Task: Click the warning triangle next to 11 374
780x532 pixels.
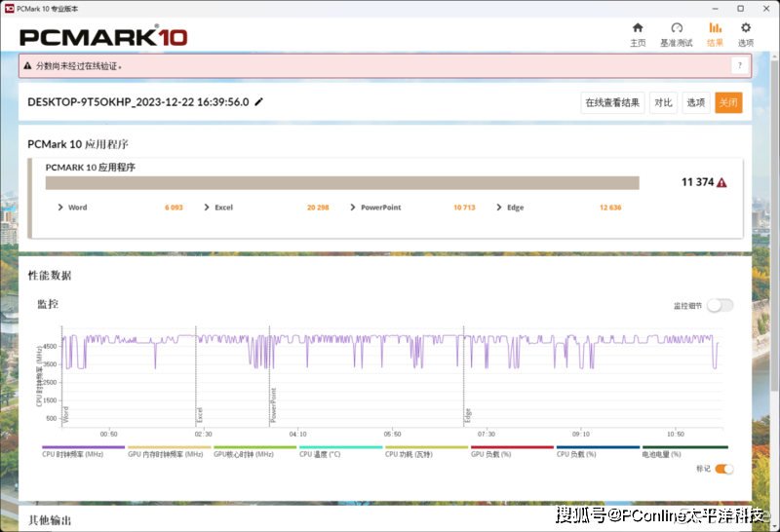Action: (x=721, y=182)
